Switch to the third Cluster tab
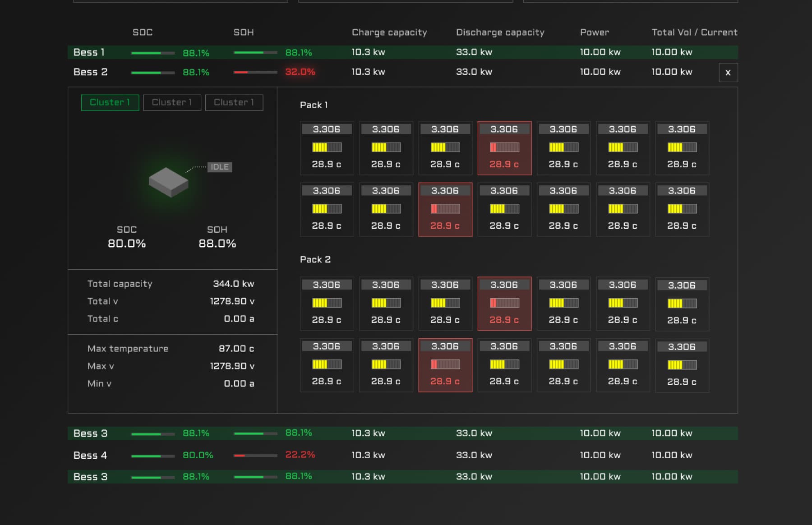Screen dimensions: 812x525 tap(234, 102)
